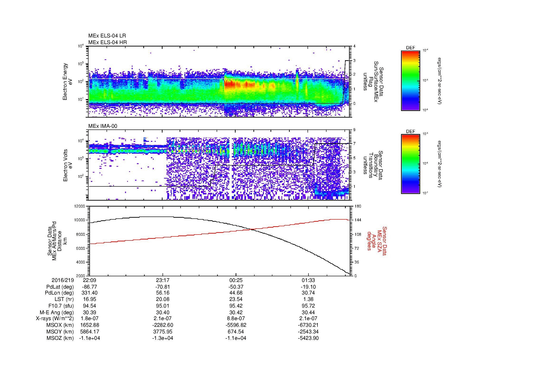Click the 'M-E Ang (deg)' row label

(56, 312)
